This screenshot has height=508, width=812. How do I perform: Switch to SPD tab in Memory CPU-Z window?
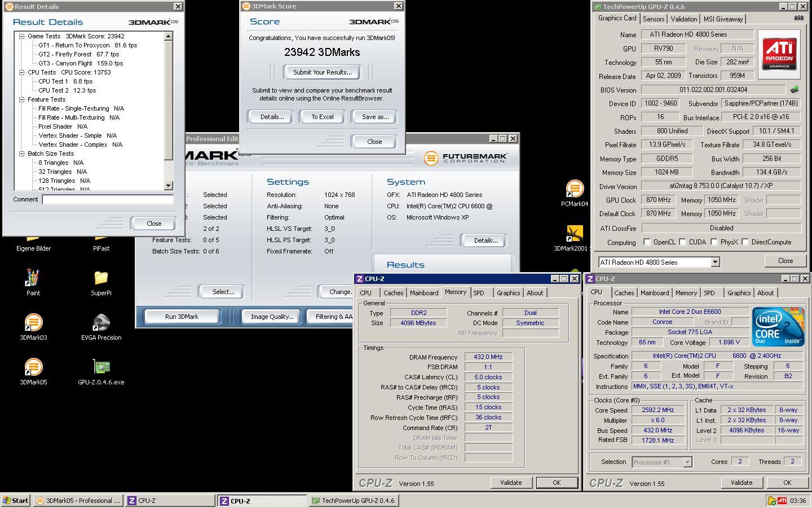(x=479, y=293)
